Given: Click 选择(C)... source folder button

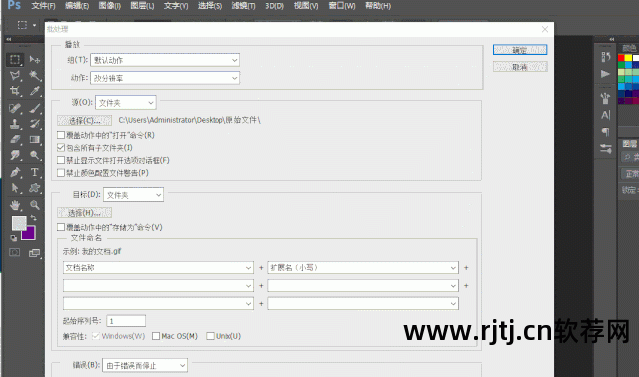Looking at the screenshot, I should point(84,120).
